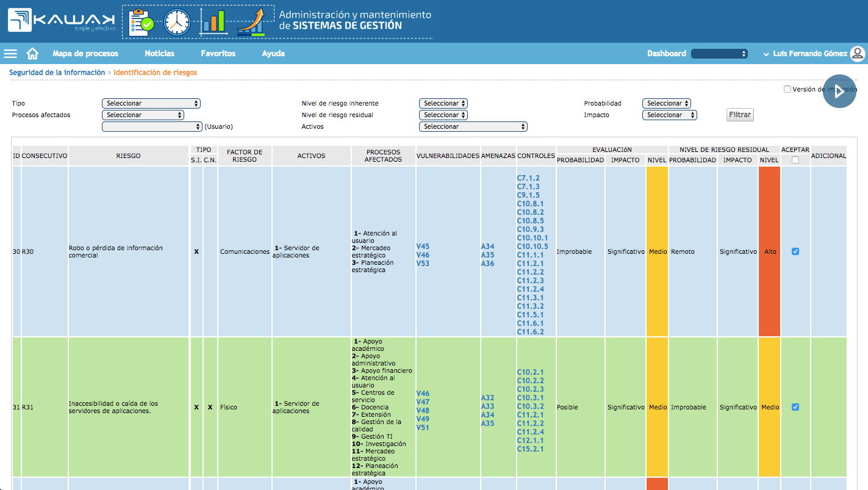This screenshot has width=868, height=490.
Task: Select risk text Robo o pérdida de información comercial
Action: (116, 251)
